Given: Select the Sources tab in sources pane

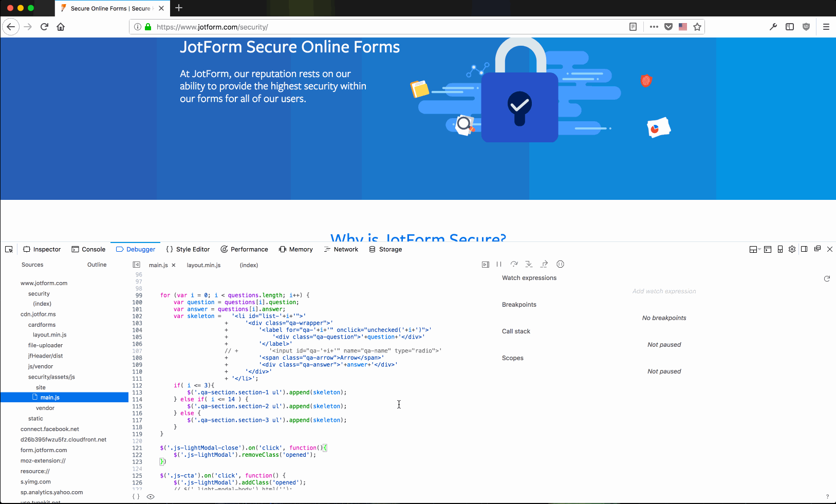Looking at the screenshot, I should (x=32, y=265).
